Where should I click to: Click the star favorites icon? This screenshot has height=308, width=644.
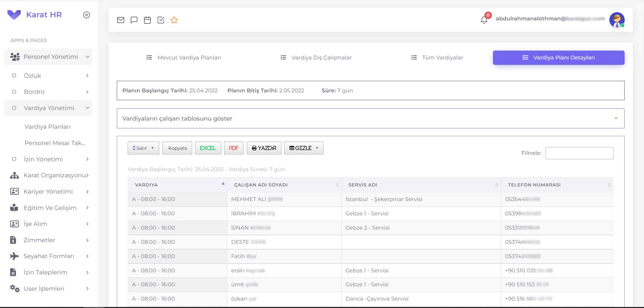(x=174, y=20)
